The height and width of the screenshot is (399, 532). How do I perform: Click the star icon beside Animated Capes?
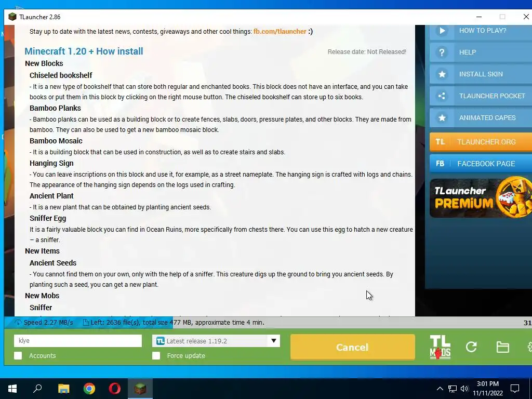click(x=442, y=118)
